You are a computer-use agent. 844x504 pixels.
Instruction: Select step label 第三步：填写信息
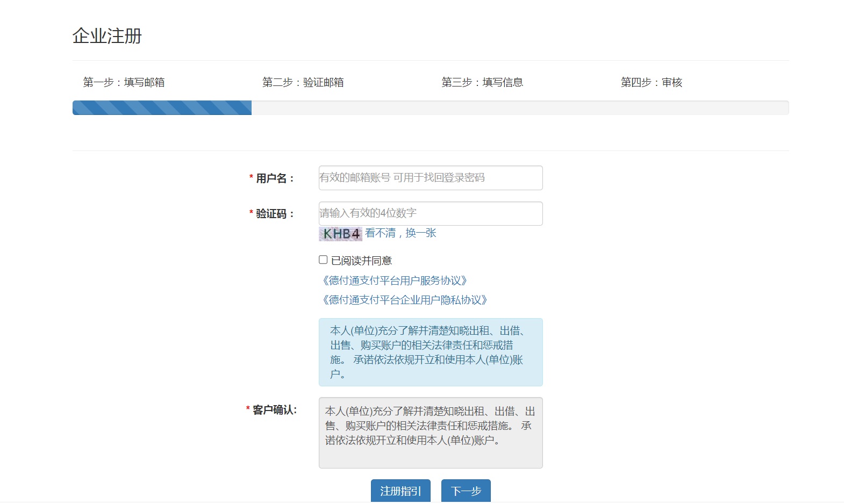coord(482,82)
